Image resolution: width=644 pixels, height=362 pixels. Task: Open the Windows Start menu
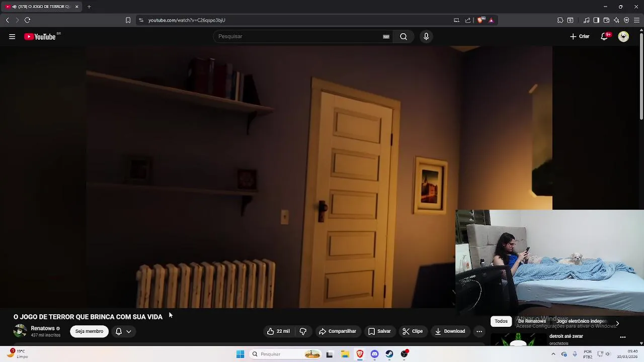click(x=240, y=354)
